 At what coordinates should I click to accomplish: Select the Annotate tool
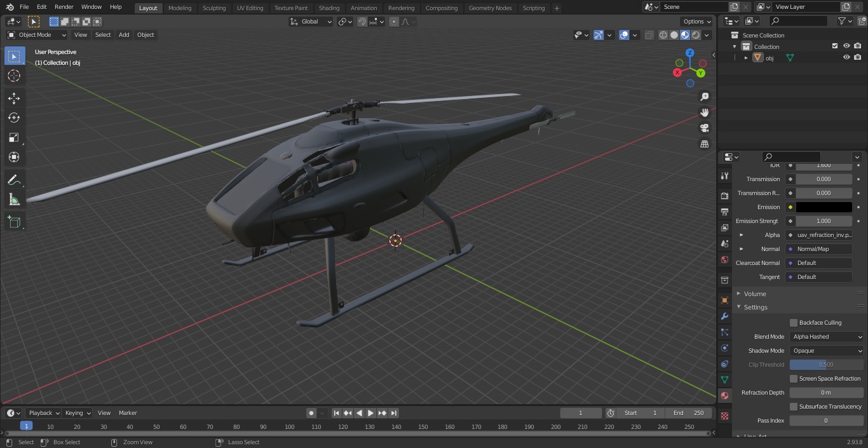(14, 180)
